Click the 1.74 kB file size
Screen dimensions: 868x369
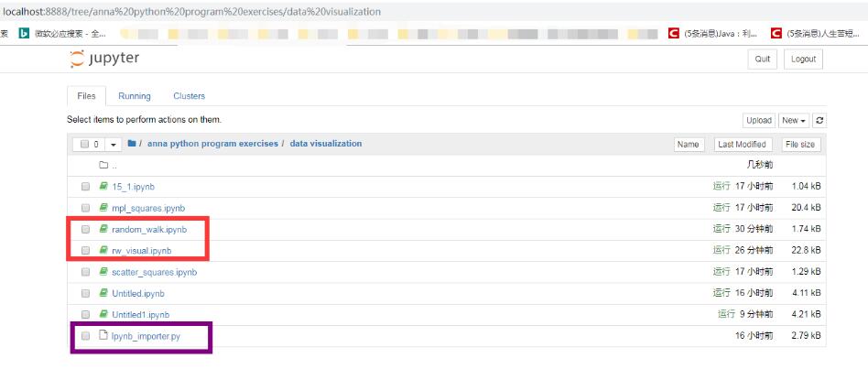click(807, 229)
